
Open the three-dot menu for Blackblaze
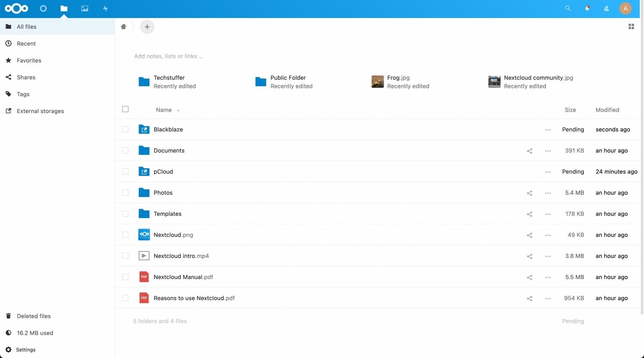tap(548, 130)
